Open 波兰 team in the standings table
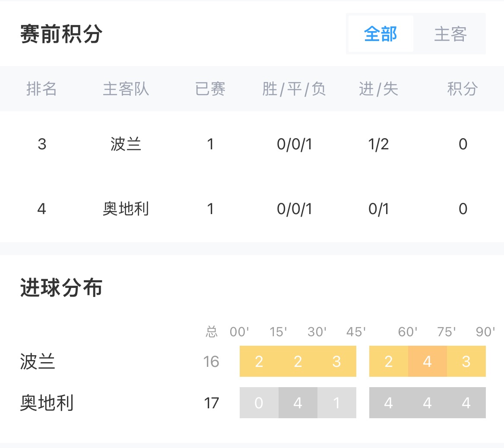 point(126,144)
